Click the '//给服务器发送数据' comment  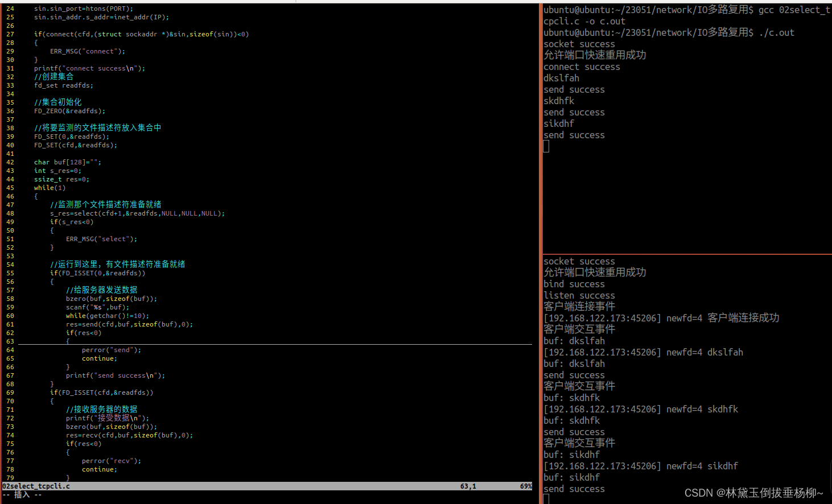click(101, 290)
